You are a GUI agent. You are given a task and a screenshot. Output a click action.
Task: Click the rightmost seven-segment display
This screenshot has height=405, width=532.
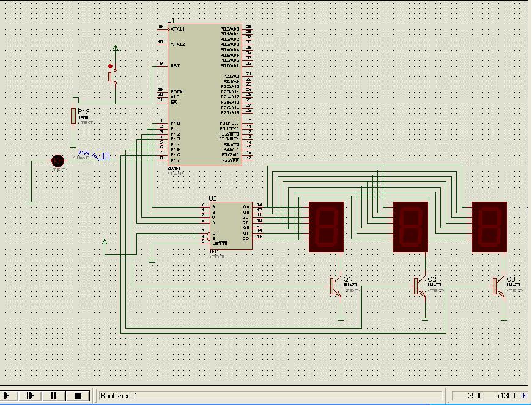[x=489, y=227]
